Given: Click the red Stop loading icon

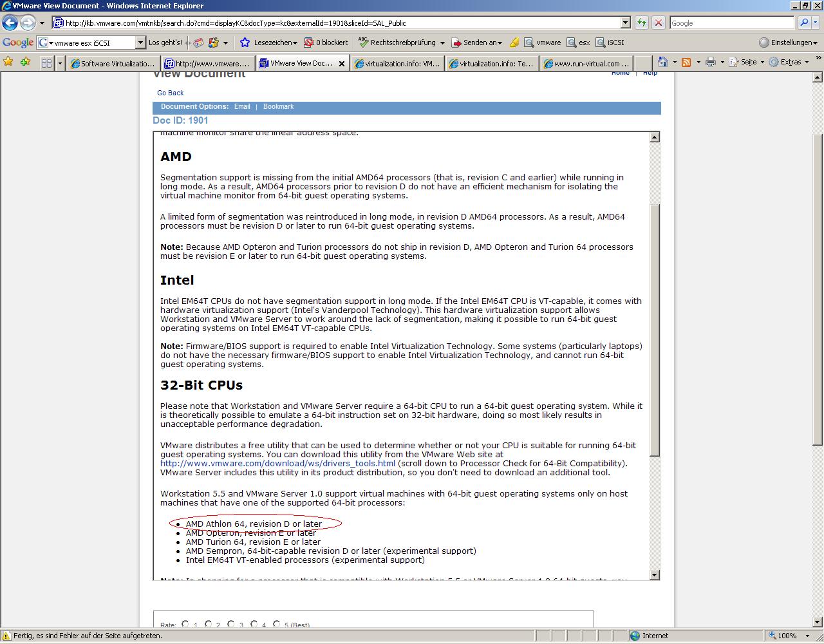Looking at the screenshot, I should (x=658, y=23).
